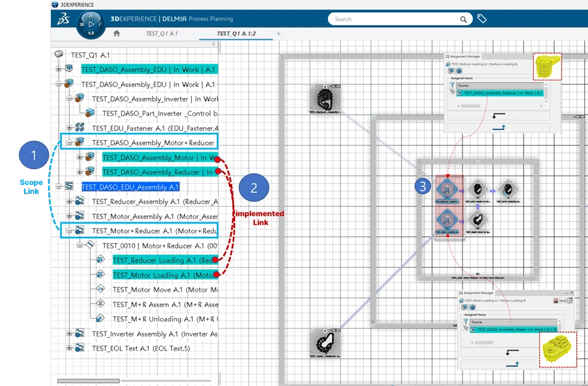The width and height of the screenshot is (588, 386).
Task: Collapse TEST_Motor+Reducer A.1 system node
Action: pyautogui.click(x=69, y=231)
